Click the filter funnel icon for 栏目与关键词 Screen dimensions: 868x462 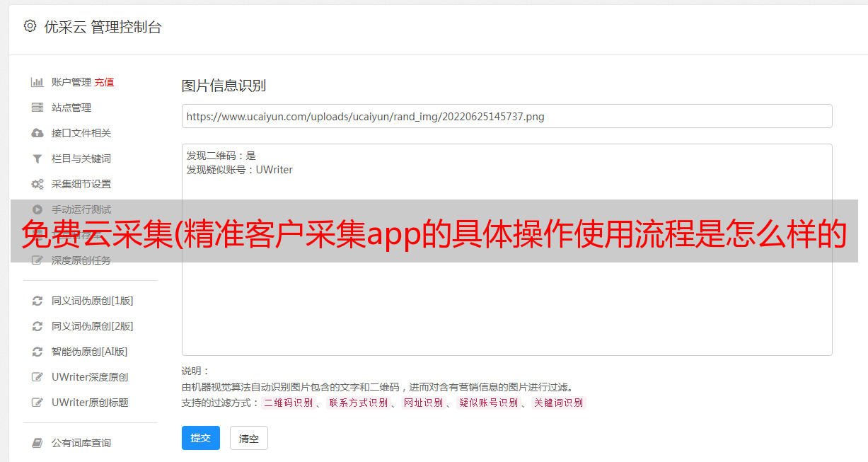(37, 158)
